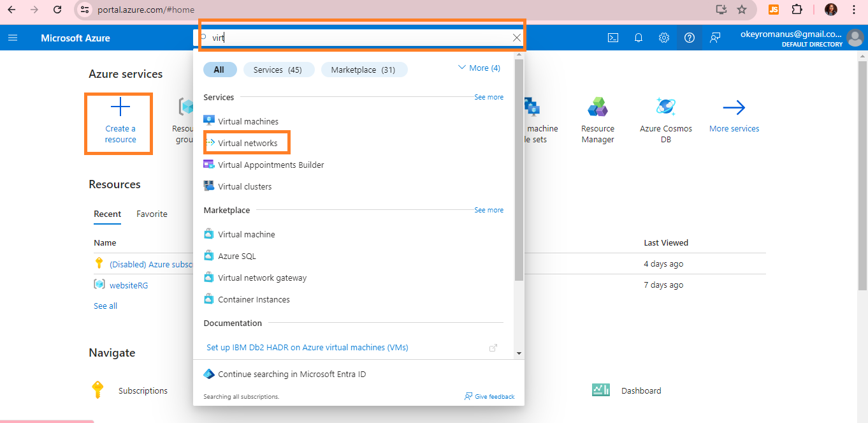This screenshot has width=868, height=423.
Task: Choose Virtual networks from search results
Action: 247,143
